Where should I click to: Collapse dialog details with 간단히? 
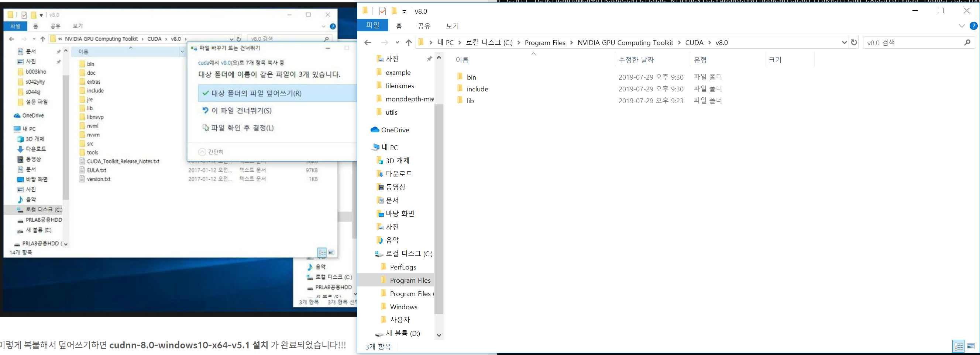click(211, 152)
